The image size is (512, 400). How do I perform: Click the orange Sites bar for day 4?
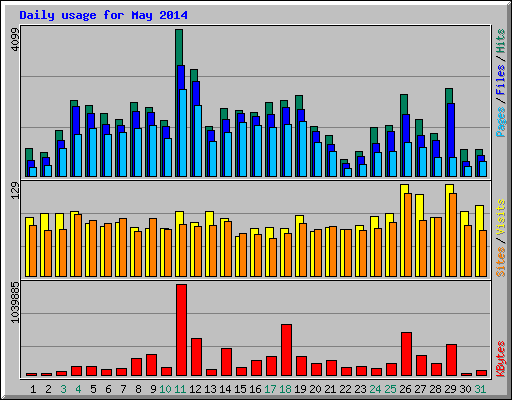78,246
